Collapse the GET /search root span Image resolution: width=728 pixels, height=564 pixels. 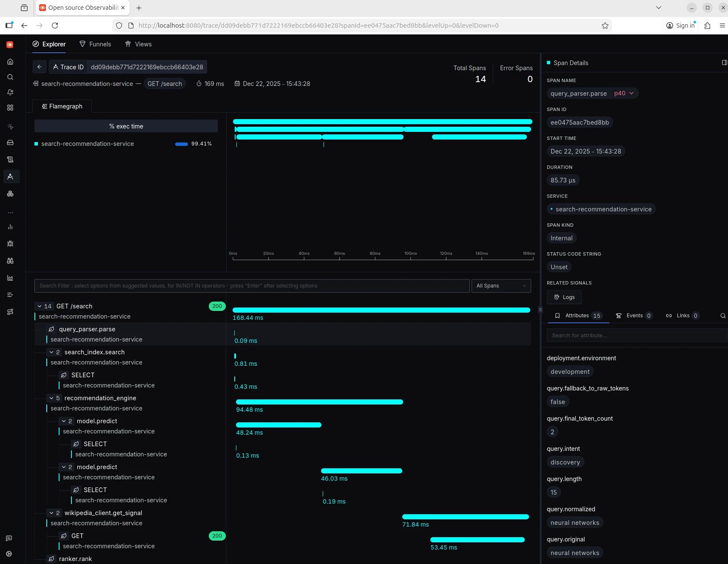(x=40, y=306)
